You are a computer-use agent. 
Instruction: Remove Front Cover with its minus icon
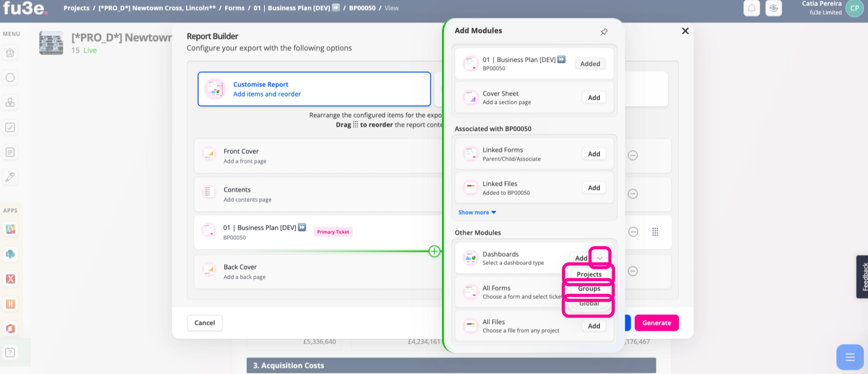pyautogui.click(x=633, y=155)
